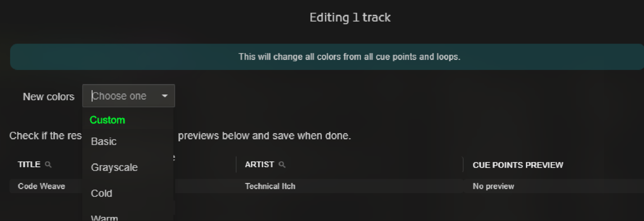The image size is (644, 221).
Task: Choose Basic from the colors list
Action: click(x=104, y=141)
